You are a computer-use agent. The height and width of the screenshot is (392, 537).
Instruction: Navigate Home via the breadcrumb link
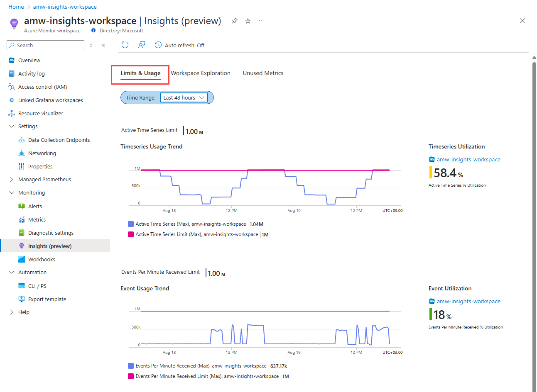tap(16, 7)
